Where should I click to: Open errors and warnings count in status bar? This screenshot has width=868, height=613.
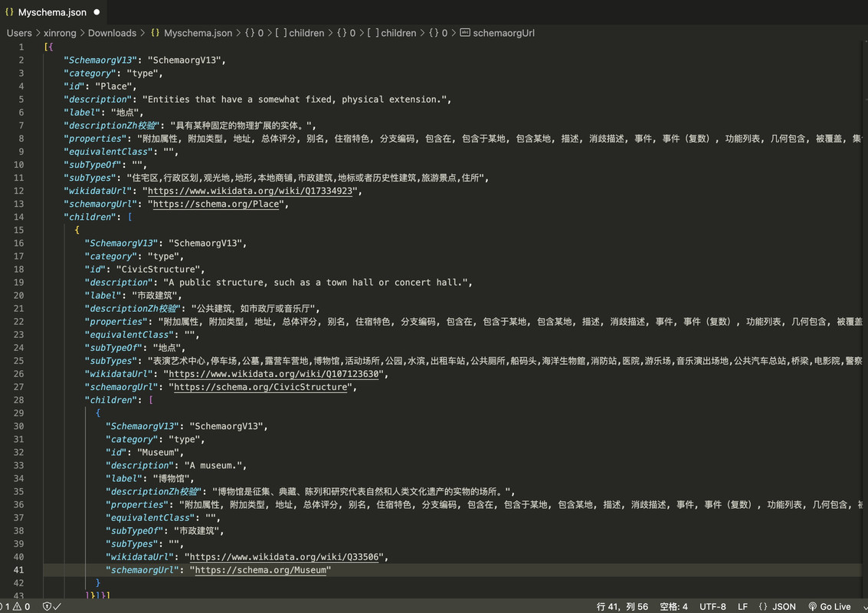coord(15,606)
